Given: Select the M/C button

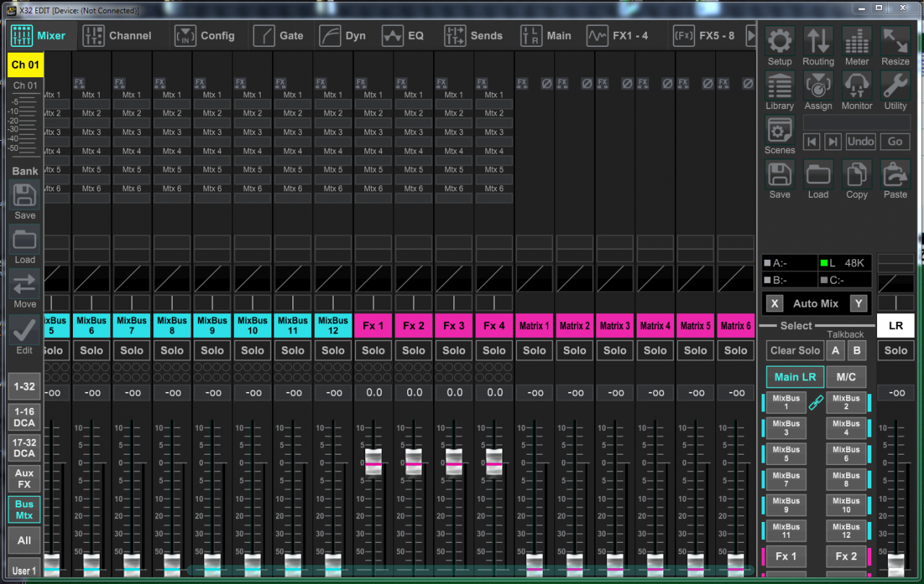Looking at the screenshot, I should (x=846, y=377).
